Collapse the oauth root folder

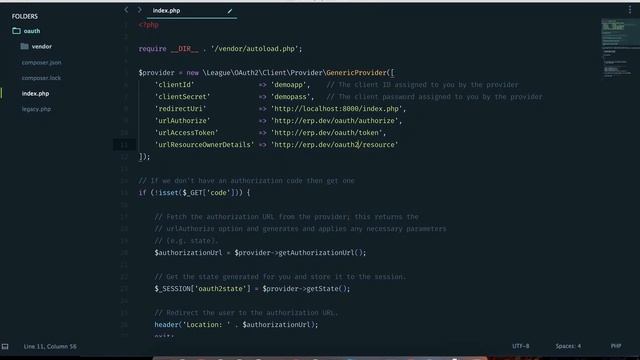click(32, 31)
